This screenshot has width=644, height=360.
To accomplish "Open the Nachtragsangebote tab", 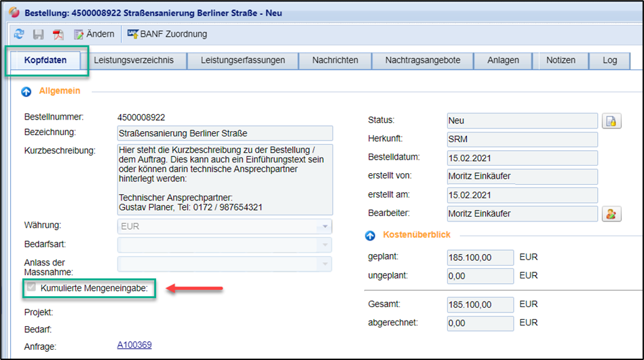I will 423,60.
